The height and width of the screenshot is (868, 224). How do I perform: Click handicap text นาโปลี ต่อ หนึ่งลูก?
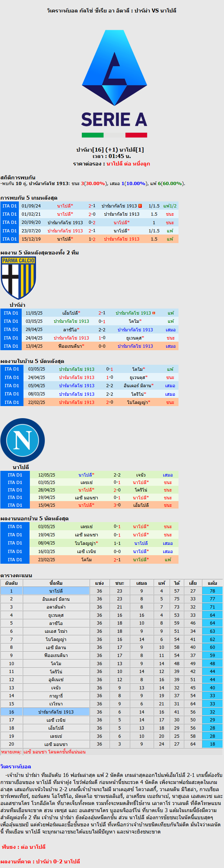tap(128, 164)
